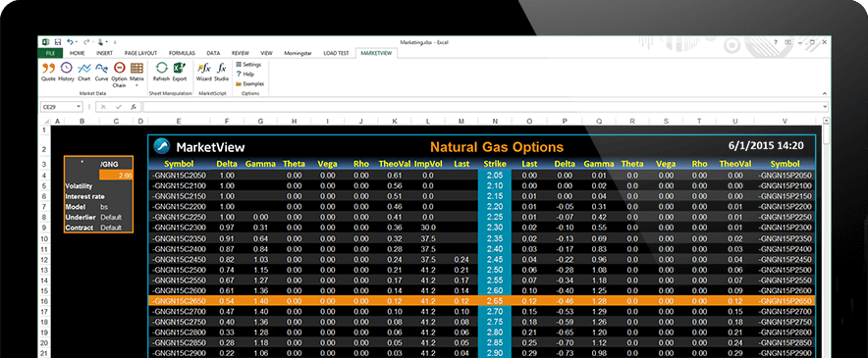
Task: Save the workbook from Quick Access Toolbar
Action: [x=57, y=41]
